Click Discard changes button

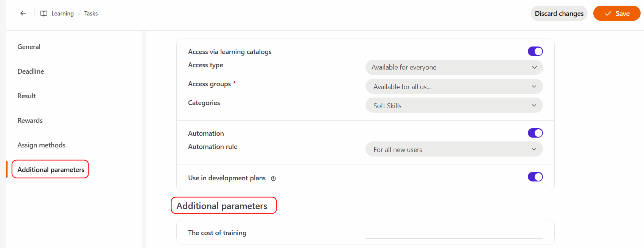559,13
